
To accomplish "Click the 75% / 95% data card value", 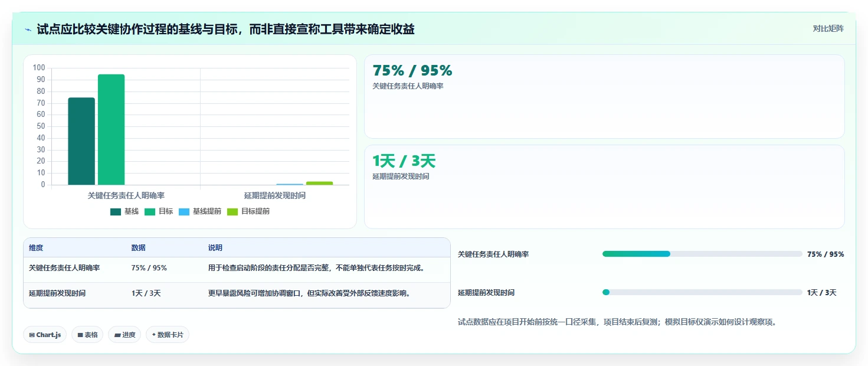I will 412,71.
